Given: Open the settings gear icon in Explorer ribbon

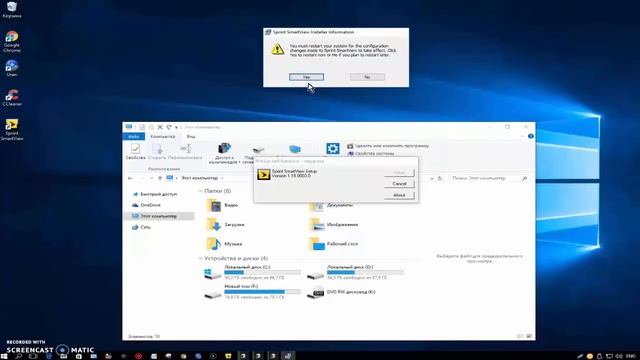Looking at the screenshot, I should (x=333, y=149).
